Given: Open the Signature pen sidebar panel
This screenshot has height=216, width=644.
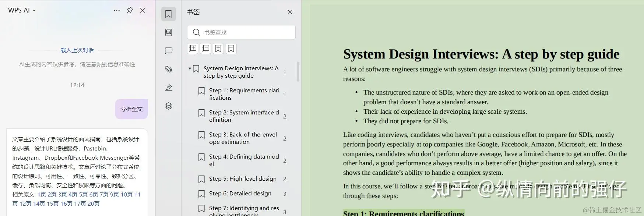Looking at the screenshot, I should (x=169, y=88).
